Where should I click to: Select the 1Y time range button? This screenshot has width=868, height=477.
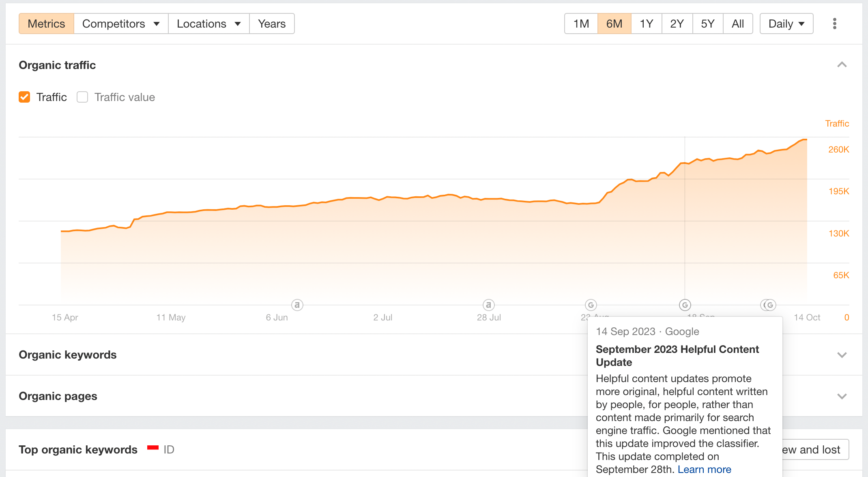tap(647, 24)
